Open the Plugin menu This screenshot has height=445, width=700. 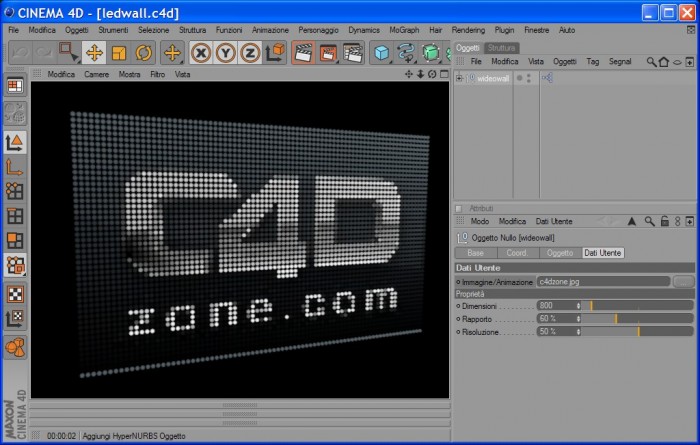504,30
